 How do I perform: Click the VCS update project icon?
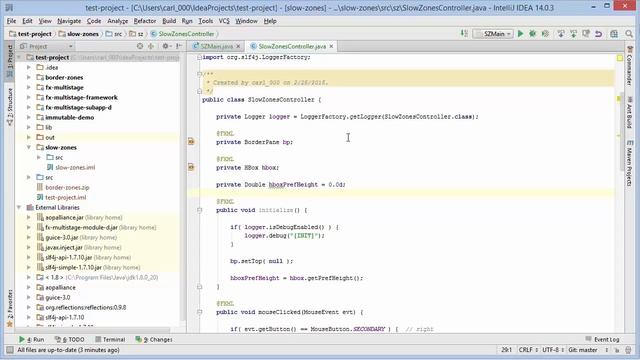561,34
